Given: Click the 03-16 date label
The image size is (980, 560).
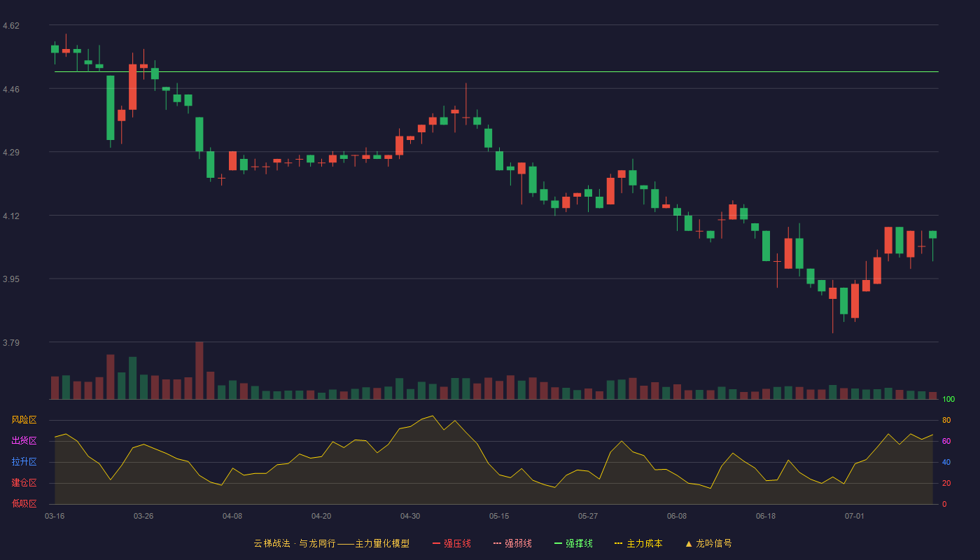Looking at the screenshot, I should coord(55,516).
